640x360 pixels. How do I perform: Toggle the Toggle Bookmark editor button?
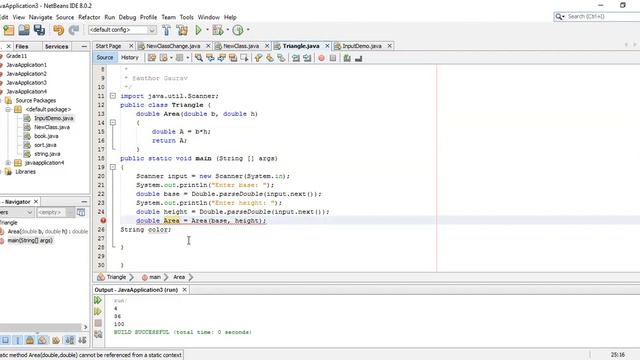coord(281,58)
